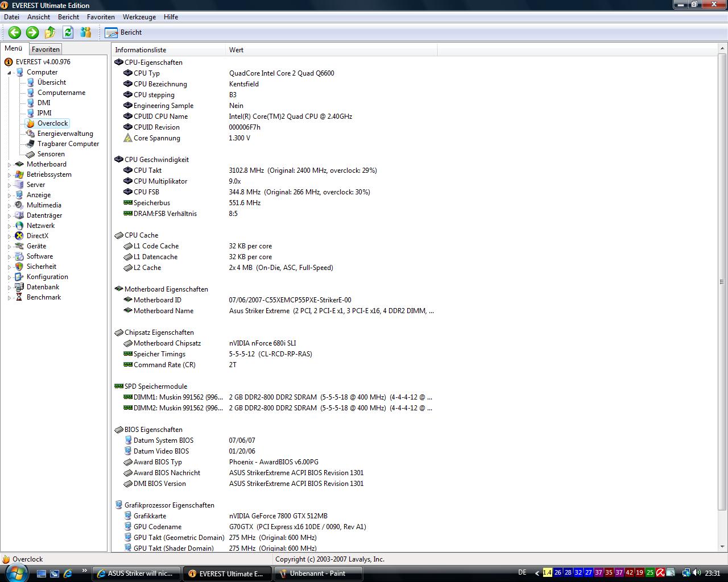Select the CPU Takt row
Image resolution: width=728 pixels, height=582 pixels.
click(x=274, y=171)
